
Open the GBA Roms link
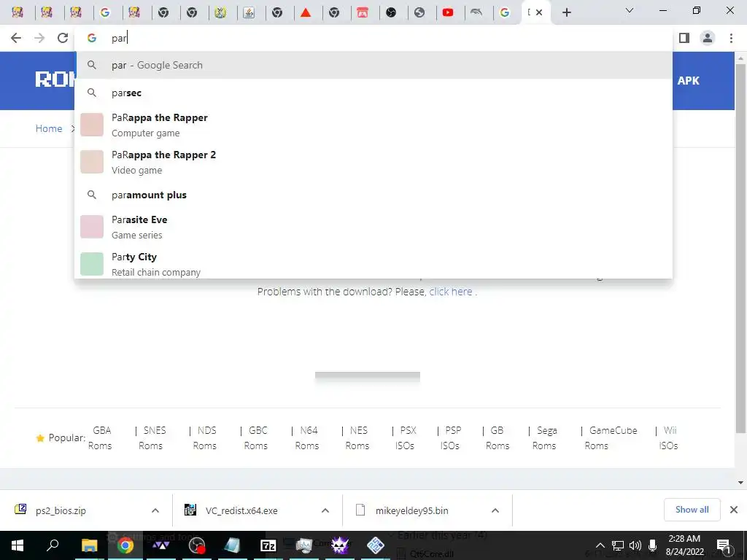100,438
